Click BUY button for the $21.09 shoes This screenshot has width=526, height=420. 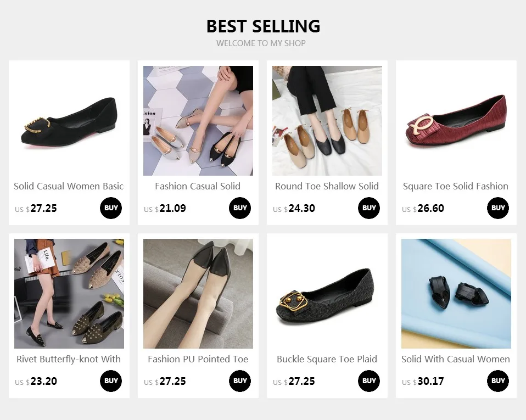click(x=240, y=208)
